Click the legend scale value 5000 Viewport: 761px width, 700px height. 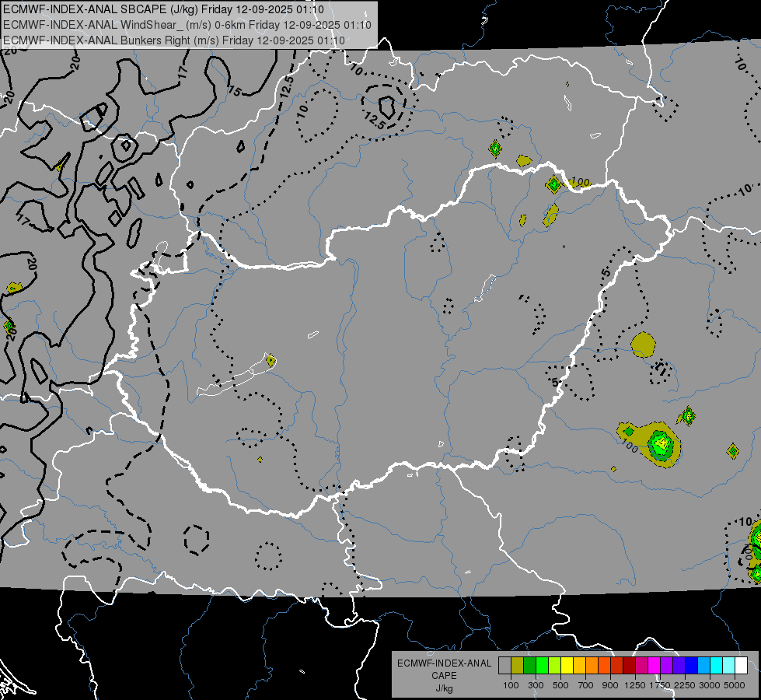(x=735, y=685)
